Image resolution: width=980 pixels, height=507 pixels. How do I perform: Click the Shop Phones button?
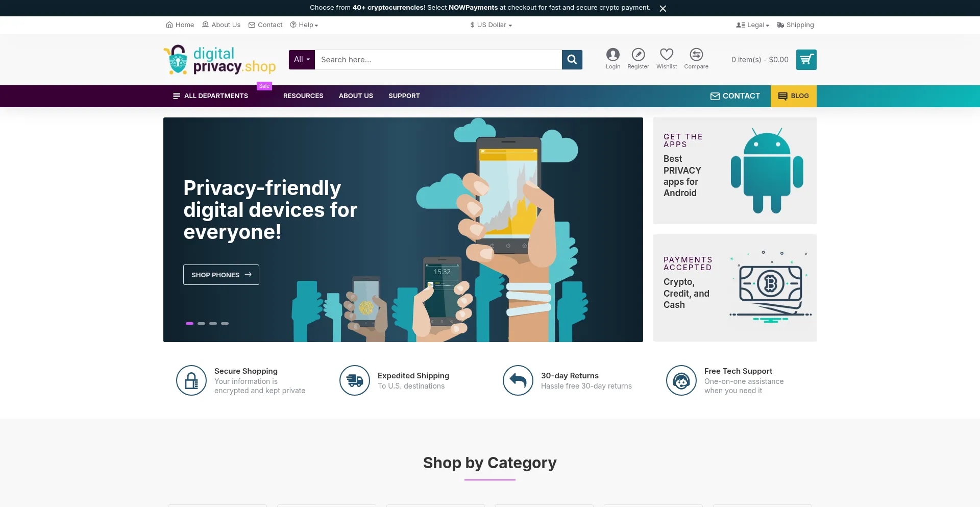(x=221, y=275)
